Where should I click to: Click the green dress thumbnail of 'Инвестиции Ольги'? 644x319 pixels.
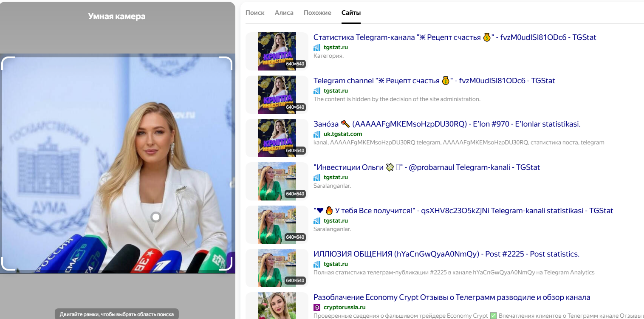(x=277, y=181)
